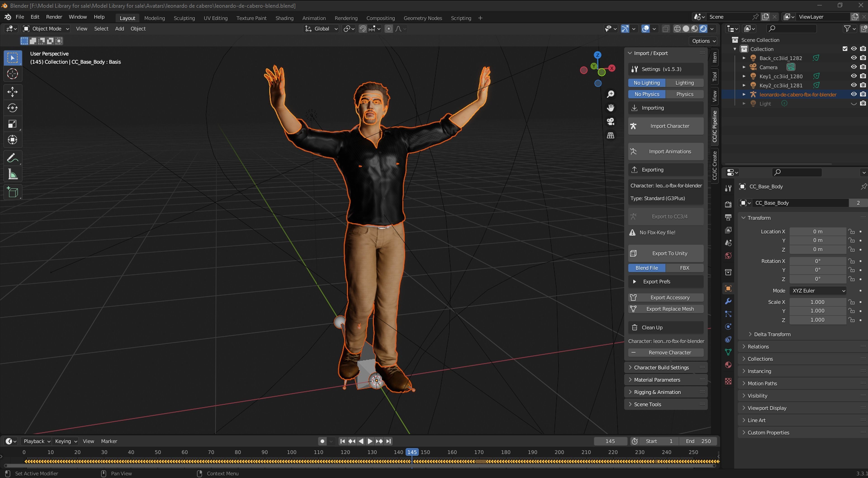Screen dimensions: 868x478
Task: Pick the Scale tool
Action: pos(12,124)
